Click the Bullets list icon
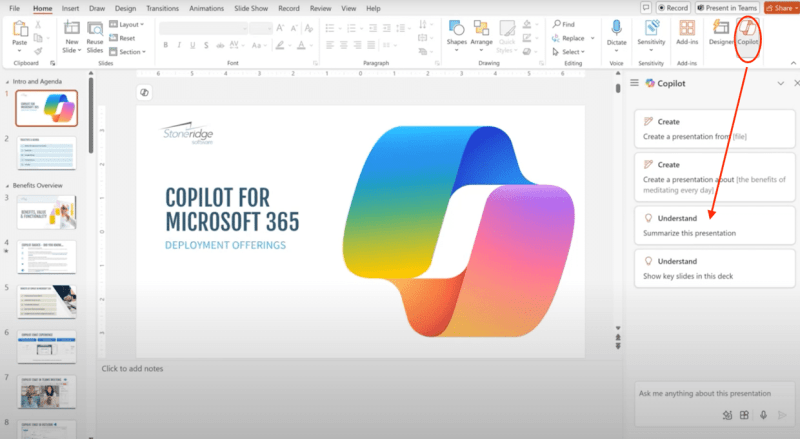The width and height of the screenshot is (800, 439). coord(332,28)
